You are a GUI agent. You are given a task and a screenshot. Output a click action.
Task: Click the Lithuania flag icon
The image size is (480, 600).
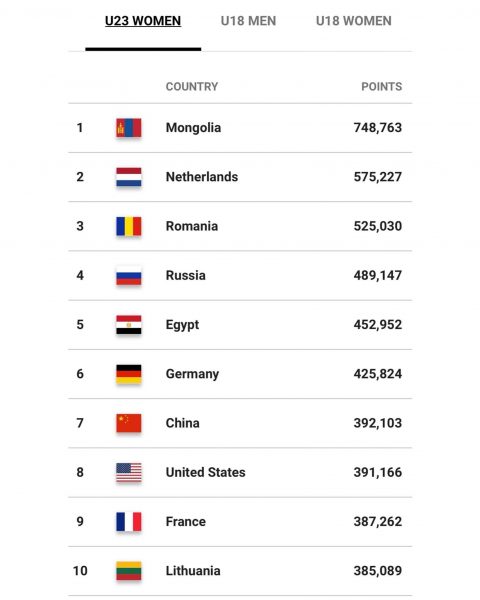[129, 571]
